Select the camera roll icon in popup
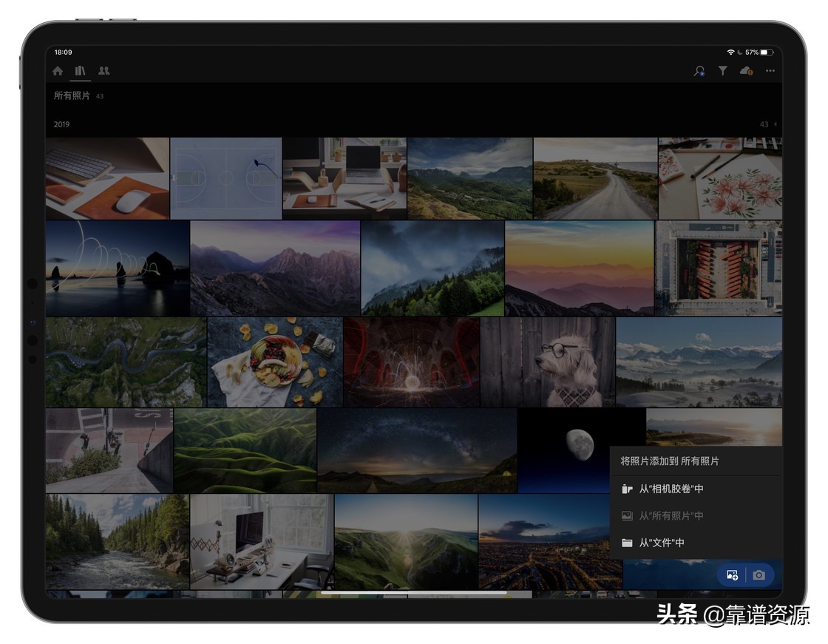Image resolution: width=828 pixels, height=644 pixels. pos(627,489)
